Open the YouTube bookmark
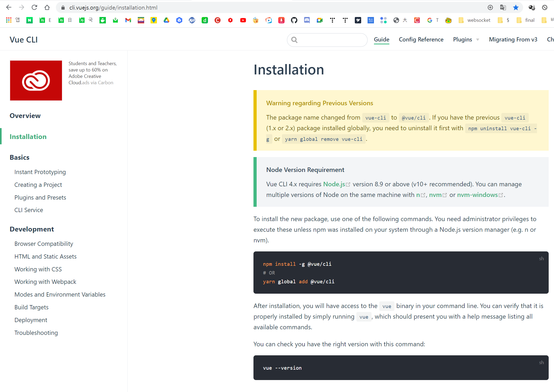Image resolution: width=554 pixels, height=392 pixels. (x=243, y=20)
